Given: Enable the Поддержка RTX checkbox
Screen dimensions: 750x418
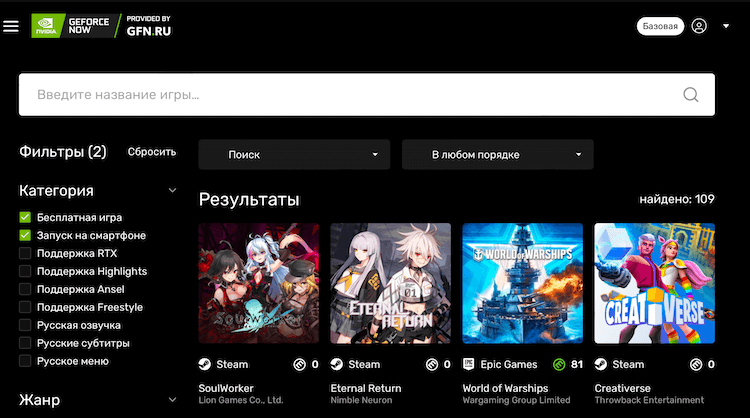Looking at the screenshot, I should coord(25,253).
